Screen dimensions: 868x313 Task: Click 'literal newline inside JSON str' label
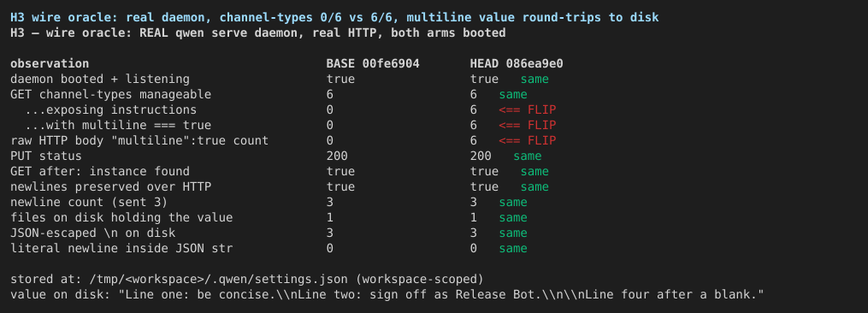point(121,248)
